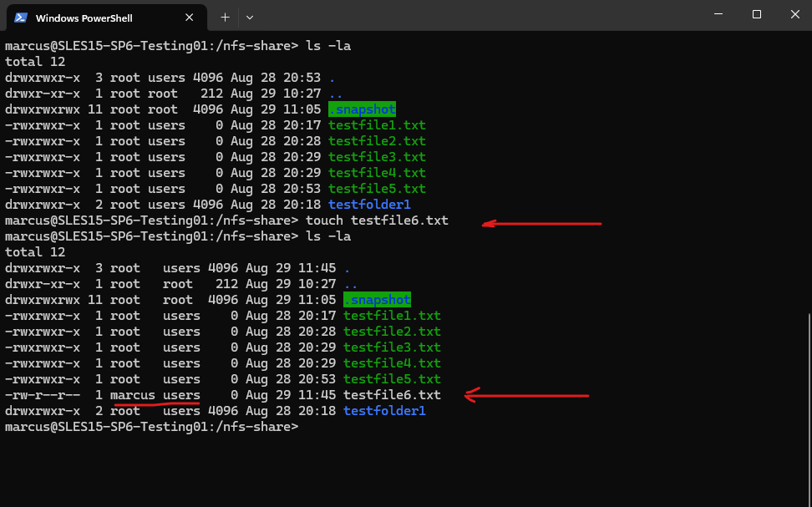Click the empty prompt at the bottom
Screen dimensions: 812x507
tap(152, 427)
